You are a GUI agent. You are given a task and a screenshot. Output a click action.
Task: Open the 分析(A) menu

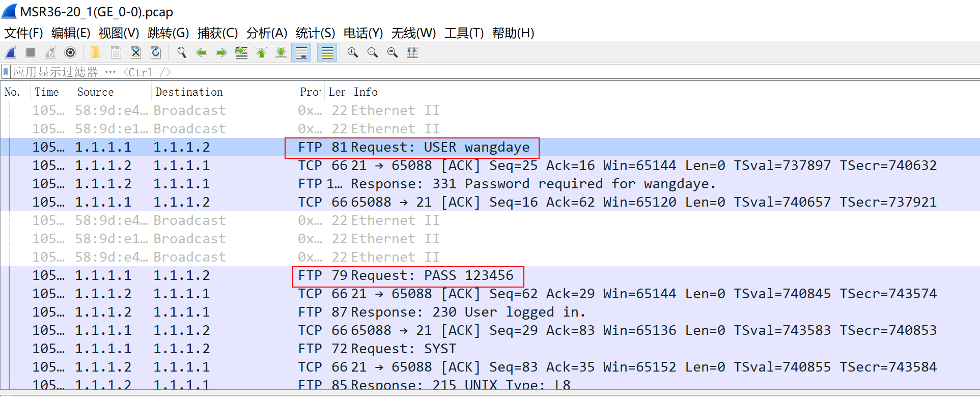click(x=266, y=33)
